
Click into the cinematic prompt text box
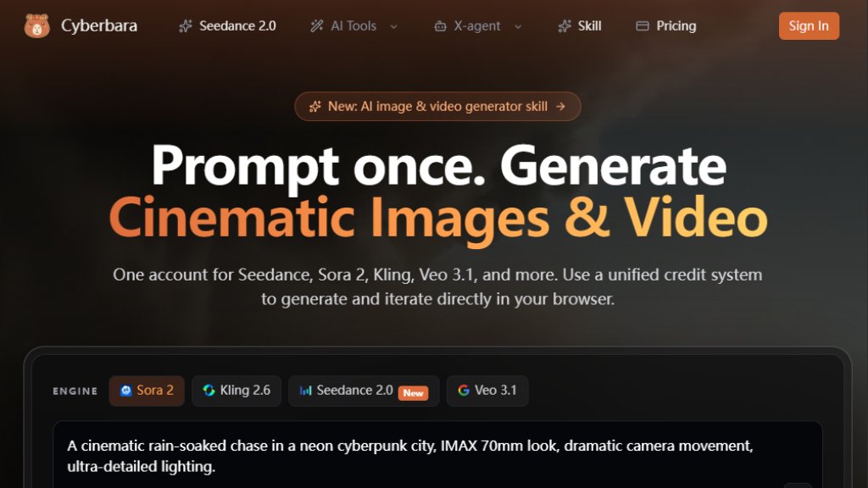437,455
